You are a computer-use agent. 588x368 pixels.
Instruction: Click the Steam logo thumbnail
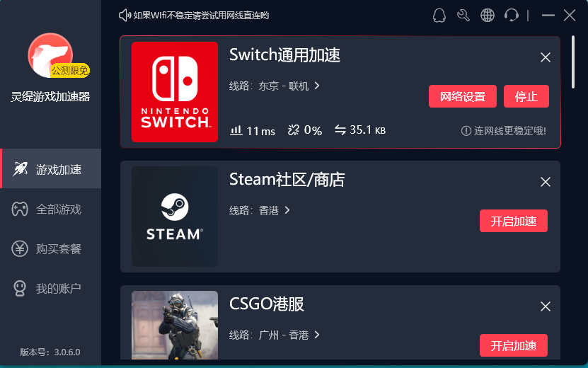pyautogui.click(x=175, y=217)
